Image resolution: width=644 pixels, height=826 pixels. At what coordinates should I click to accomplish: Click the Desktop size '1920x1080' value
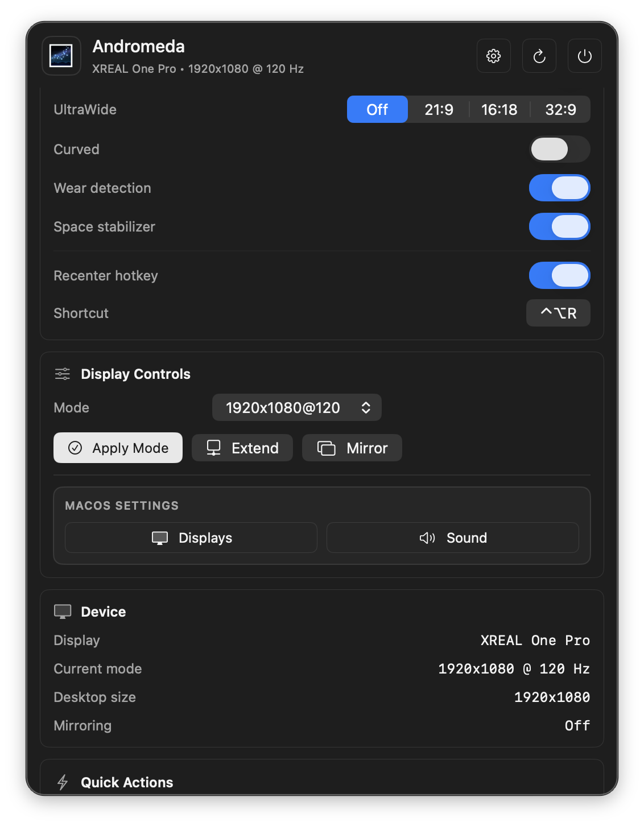552,697
